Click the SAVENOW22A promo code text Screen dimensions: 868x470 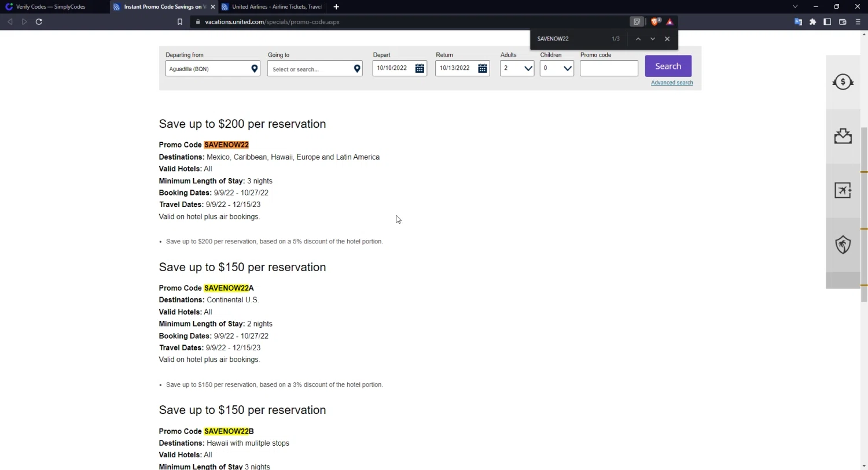point(229,288)
